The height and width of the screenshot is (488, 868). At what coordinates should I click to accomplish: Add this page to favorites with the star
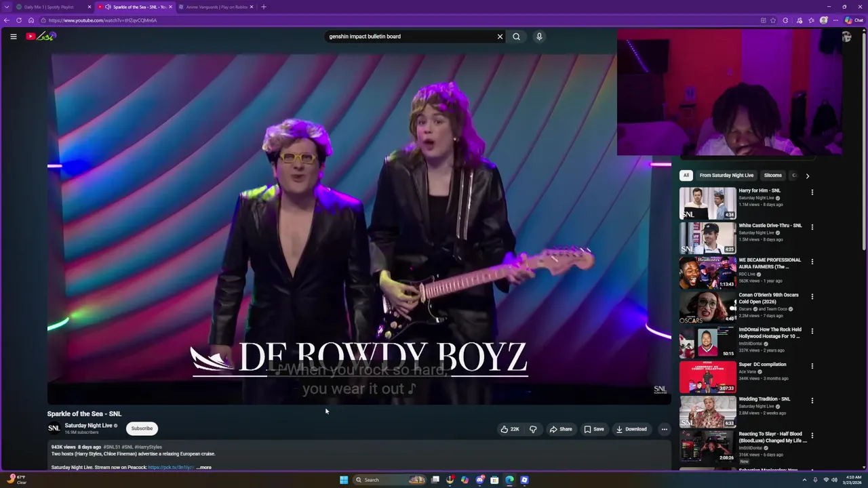click(x=773, y=20)
